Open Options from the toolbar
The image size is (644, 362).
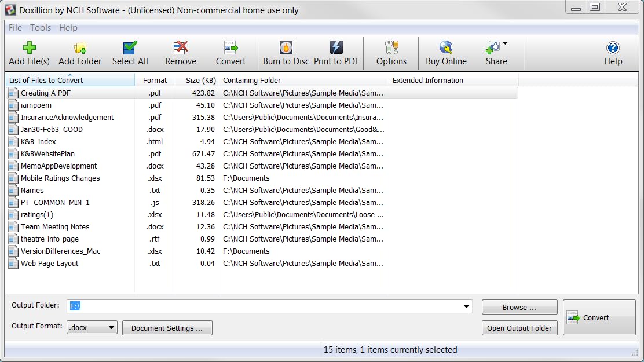[x=391, y=53]
